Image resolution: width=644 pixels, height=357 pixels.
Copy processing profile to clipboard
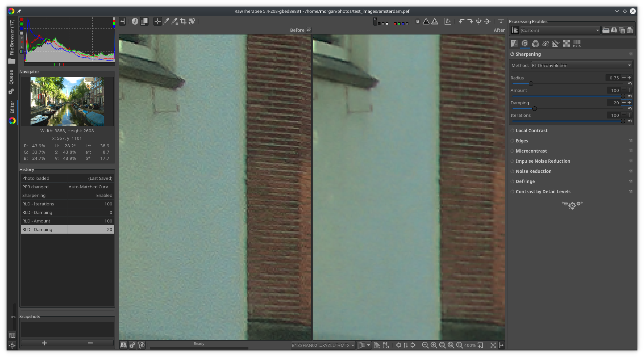(x=622, y=31)
